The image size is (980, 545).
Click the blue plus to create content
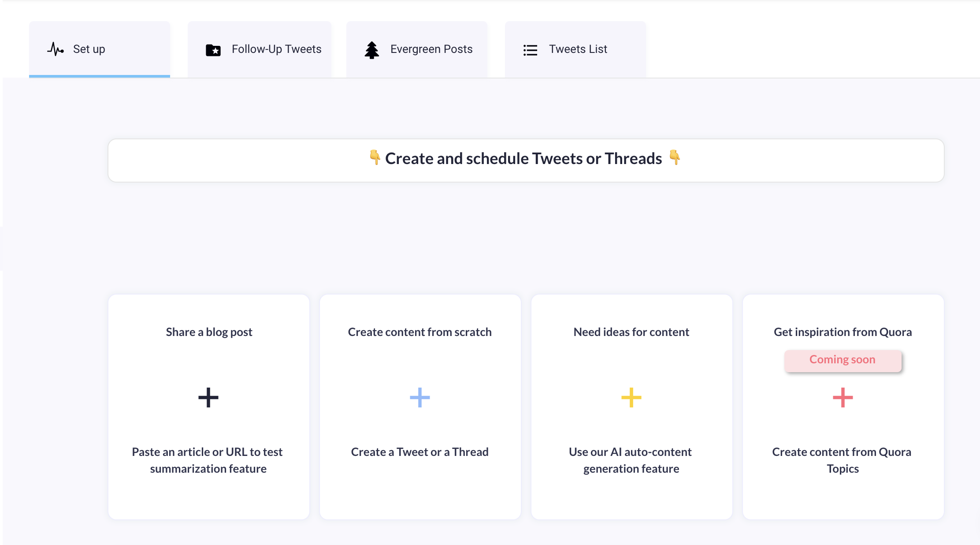point(420,398)
